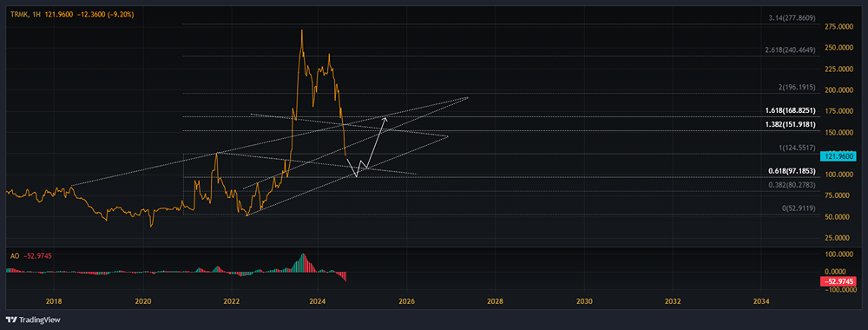Click the 2034 label on the time axis
This screenshot has height=330, width=868.
pos(760,301)
